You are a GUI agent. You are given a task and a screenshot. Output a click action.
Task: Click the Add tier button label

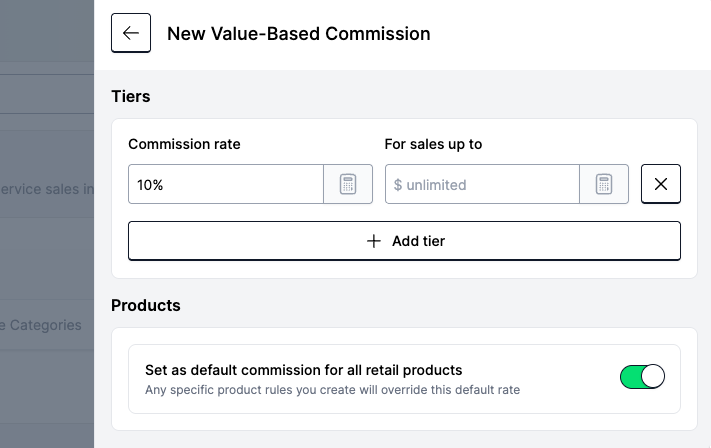coord(419,241)
